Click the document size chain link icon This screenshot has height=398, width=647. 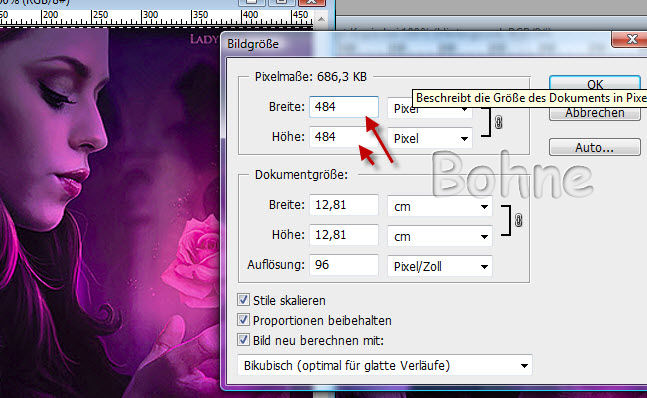coord(519,220)
